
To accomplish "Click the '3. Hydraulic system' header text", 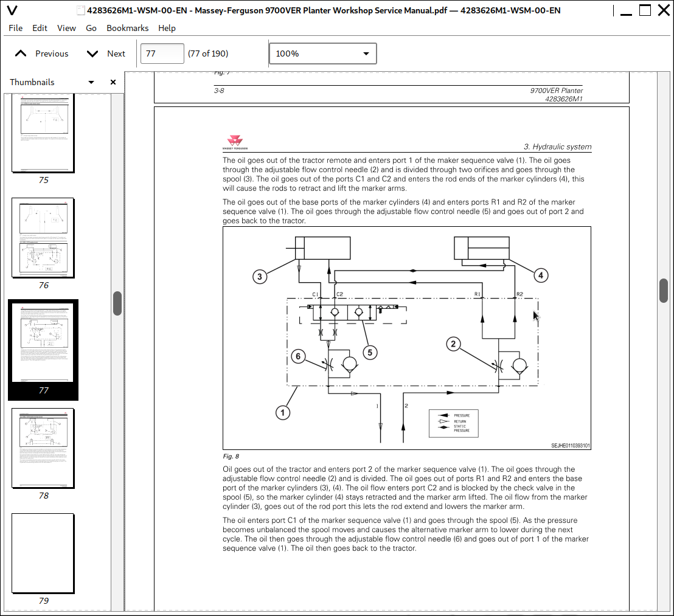I will coord(558,147).
